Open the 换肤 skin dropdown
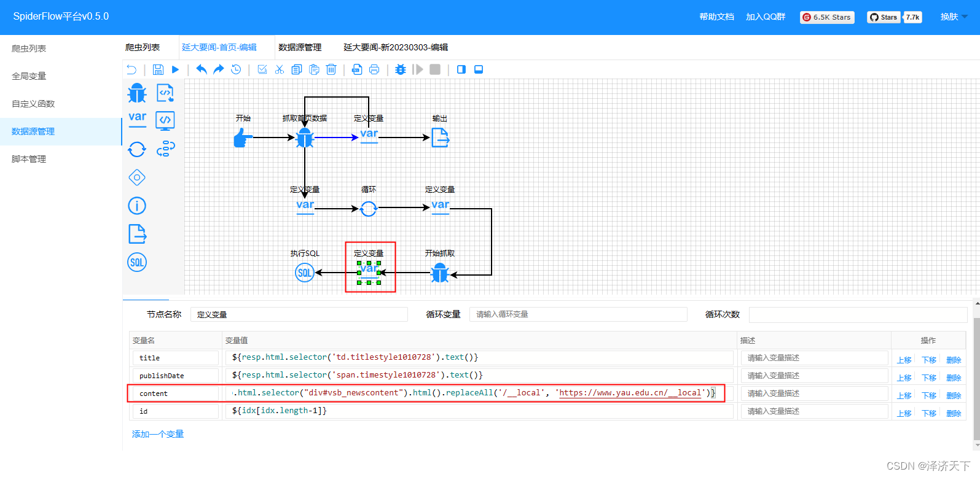 pyautogui.click(x=954, y=17)
